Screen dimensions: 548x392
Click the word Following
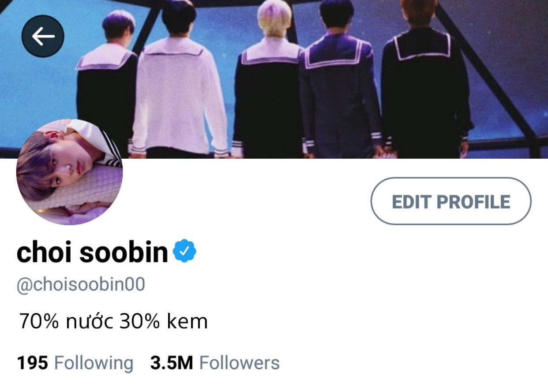point(94,364)
